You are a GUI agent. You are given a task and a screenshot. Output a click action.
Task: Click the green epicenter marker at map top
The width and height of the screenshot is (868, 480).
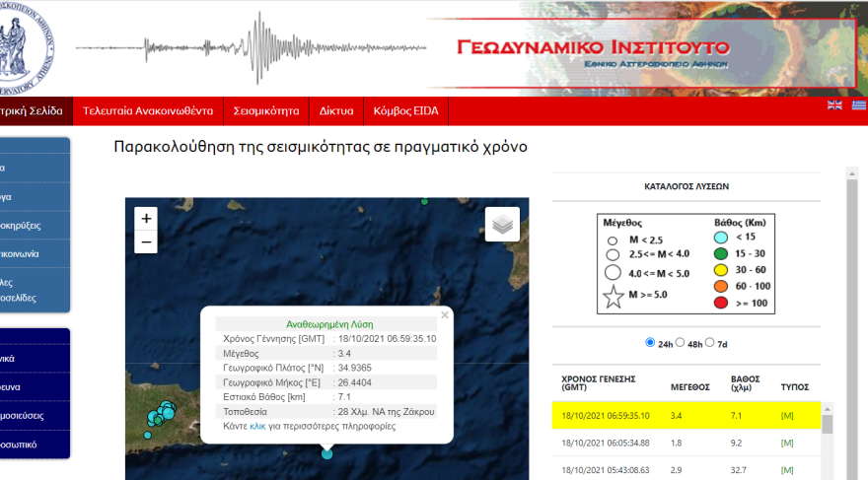pyautogui.click(x=424, y=201)
